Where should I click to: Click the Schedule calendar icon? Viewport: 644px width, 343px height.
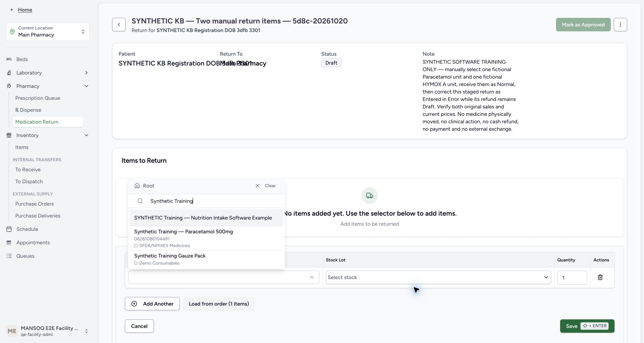[9, 229]
